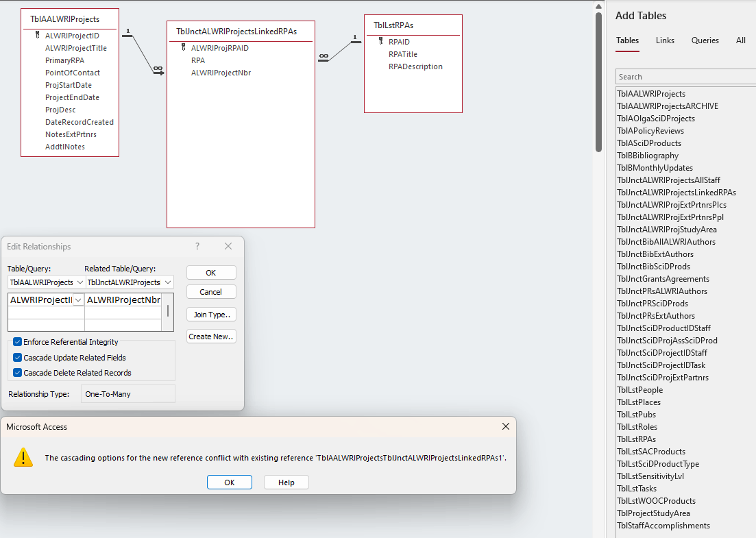Toggle Cascade Update Related Fields checkbox
Viewport: 756px width, 538px height.
[x=17, y=357]
